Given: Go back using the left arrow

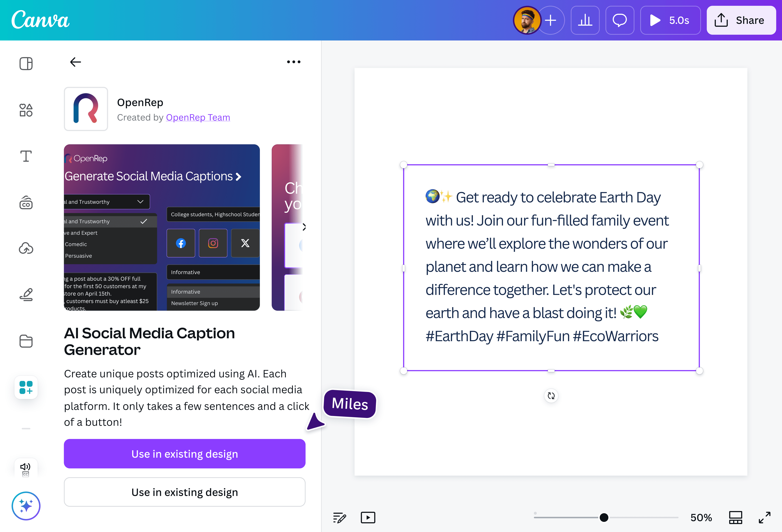Looking at the screenshot, I should [75, 62].
